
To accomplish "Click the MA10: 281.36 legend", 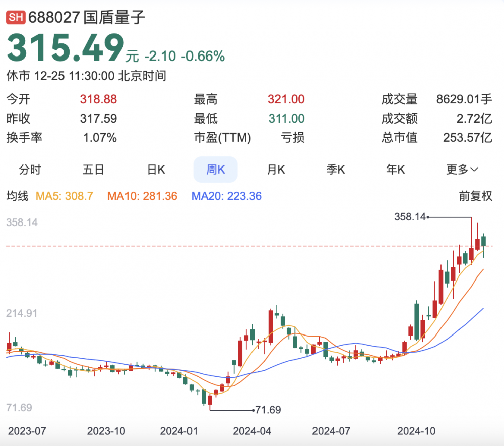I will coord(142,196).
